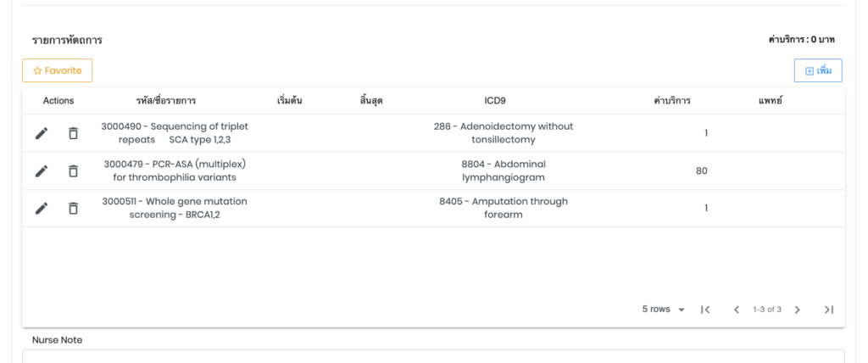The width and height of the screenshot is (868, 363).
Task: Go to the next page of results
Action: pos(797,310)
